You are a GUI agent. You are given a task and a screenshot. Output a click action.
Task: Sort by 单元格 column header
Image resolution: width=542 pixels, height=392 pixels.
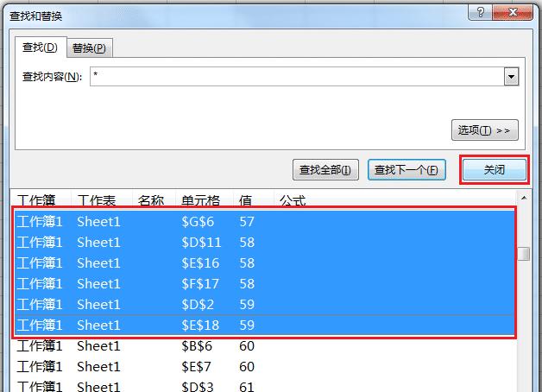coord(205,199)
